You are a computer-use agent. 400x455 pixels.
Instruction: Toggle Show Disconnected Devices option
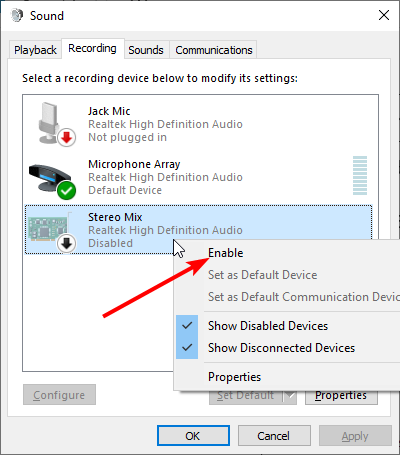tap(281, 348)
